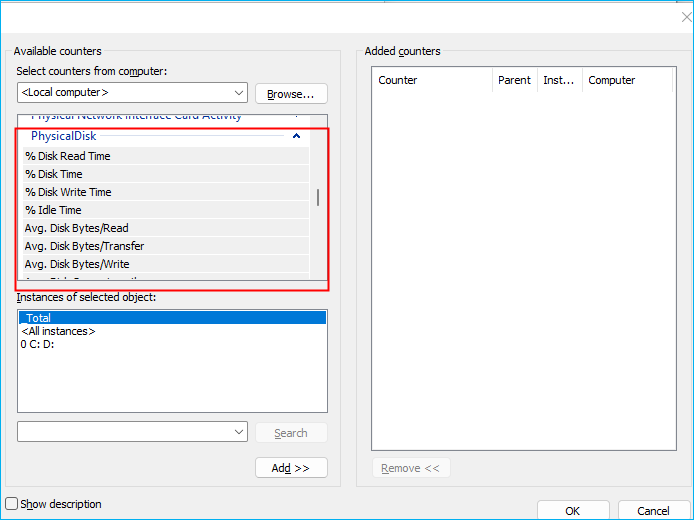The image size is (694, 520).
Task: Click the Browse... button
Action: [x=291, y=94]
